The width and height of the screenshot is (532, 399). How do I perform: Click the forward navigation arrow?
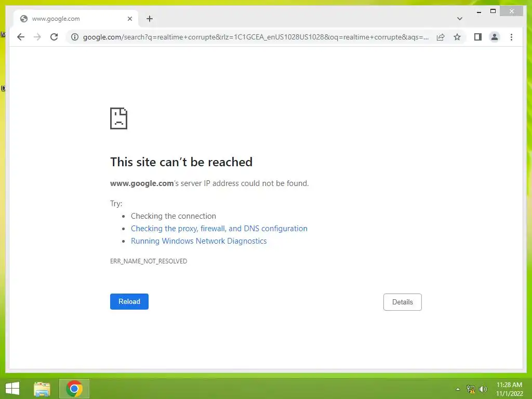pyautogui.click(x=37, y=37)
